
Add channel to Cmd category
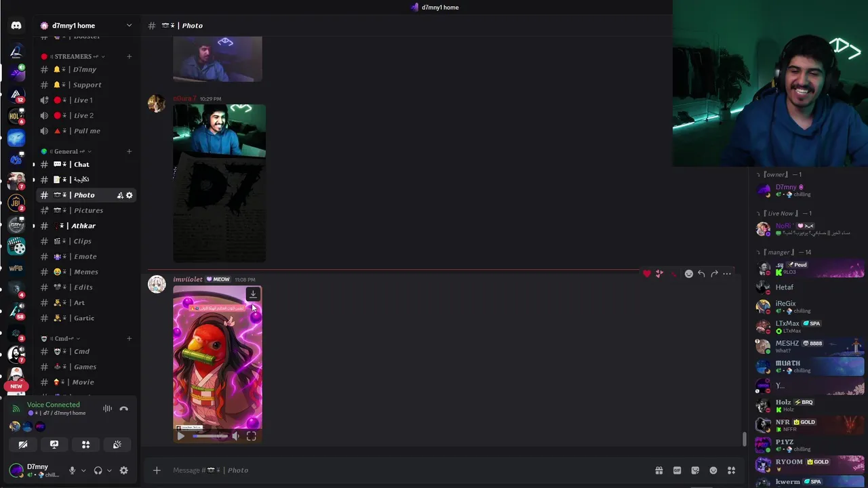pyautogui.click(x=129, y=338)
